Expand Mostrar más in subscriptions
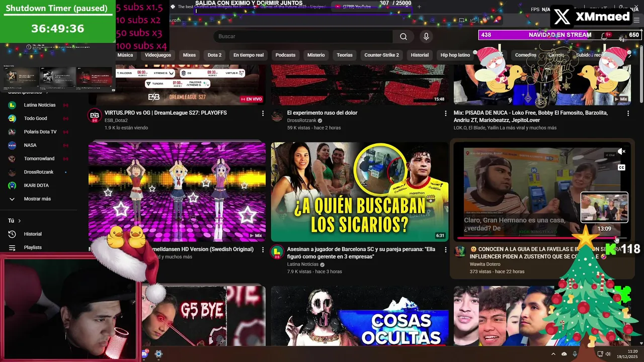The width and height of the screenshot is (644, 362). point(37,199)
